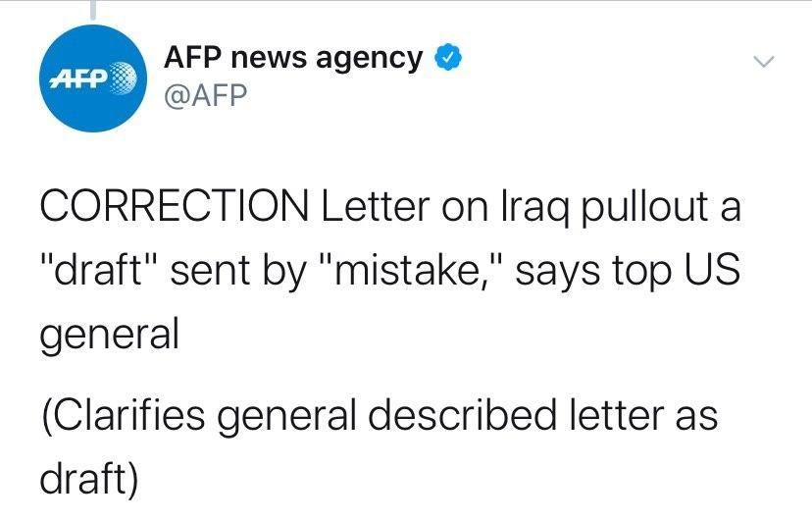Open the AFP profile avatar

pyautogui.click(x=93, y=78)
